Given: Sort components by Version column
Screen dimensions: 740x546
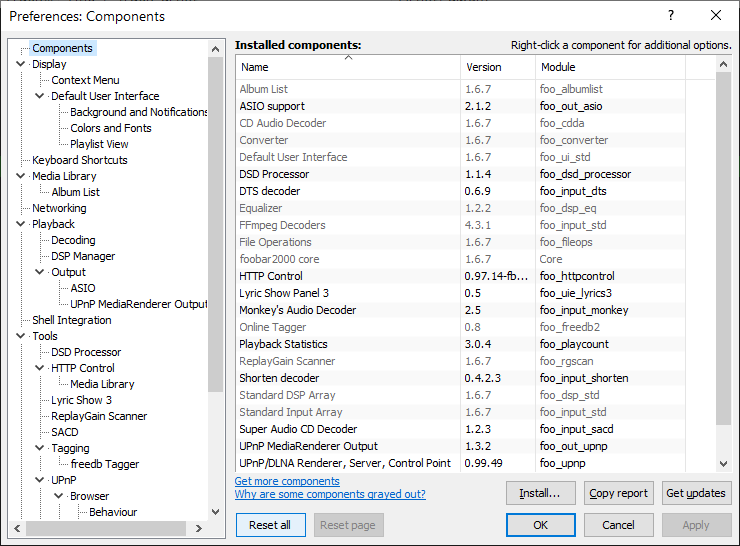Looking at the screenshot, I should [x=498, y=67].
